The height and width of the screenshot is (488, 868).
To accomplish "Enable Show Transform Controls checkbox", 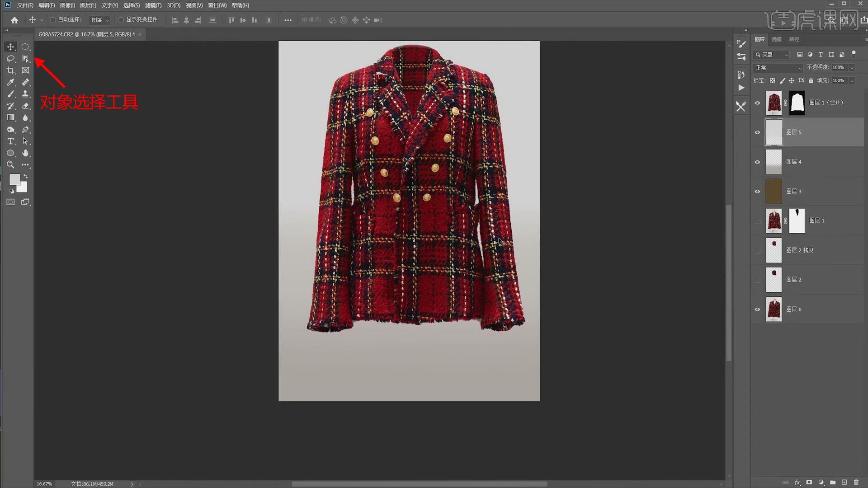I will click(x=121, y=20).
